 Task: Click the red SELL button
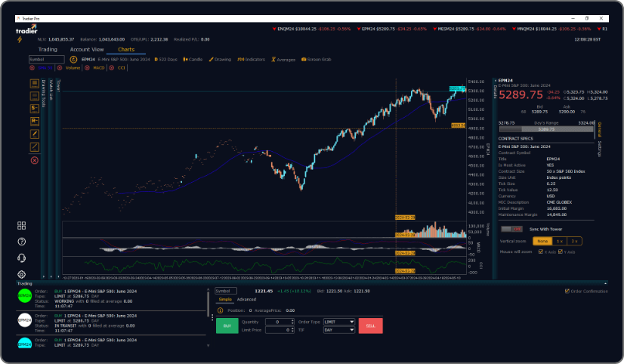370,325
